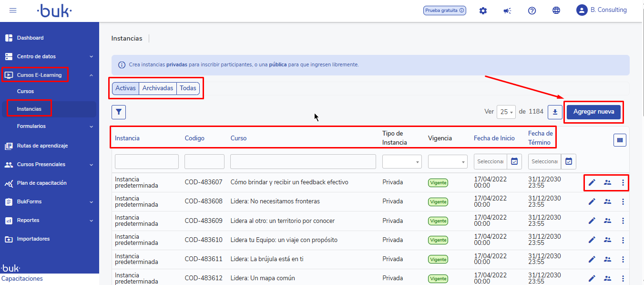Click the Curso filter text field
The height and width of the screenshot is (285, 644).
coord(303,161)
